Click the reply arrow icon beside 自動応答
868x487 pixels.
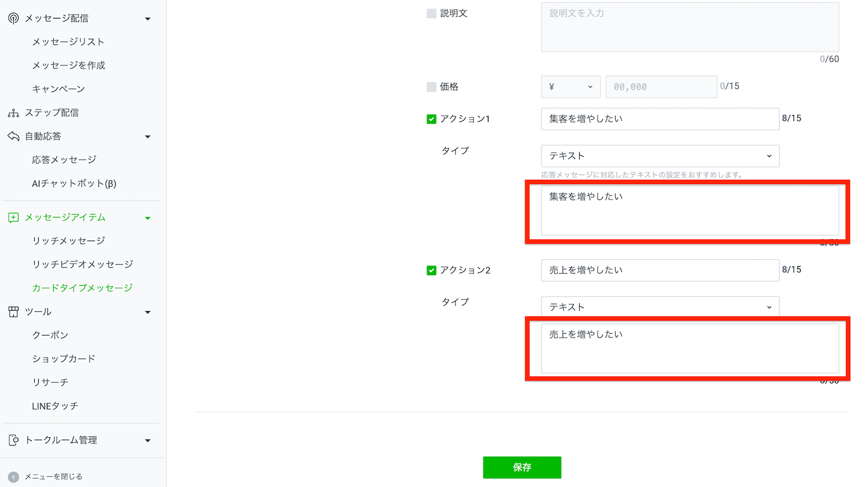click(x=13, y=136)
